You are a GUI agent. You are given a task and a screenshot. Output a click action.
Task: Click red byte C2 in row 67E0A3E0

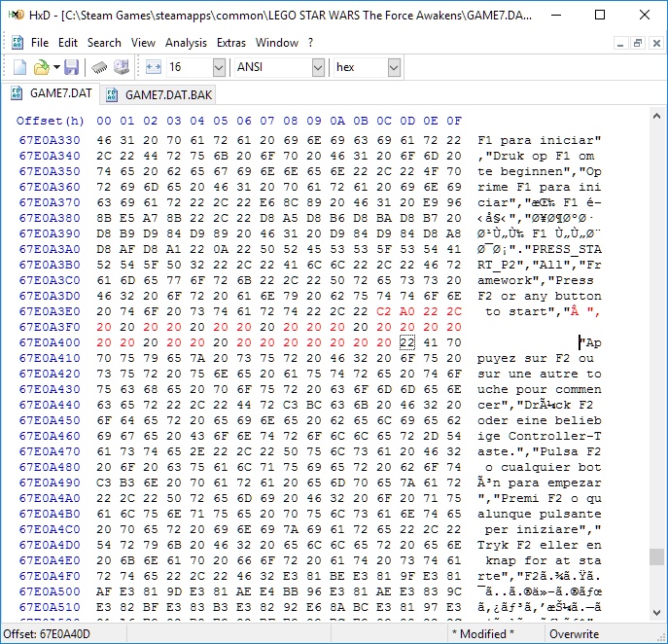tap(384, 311)
